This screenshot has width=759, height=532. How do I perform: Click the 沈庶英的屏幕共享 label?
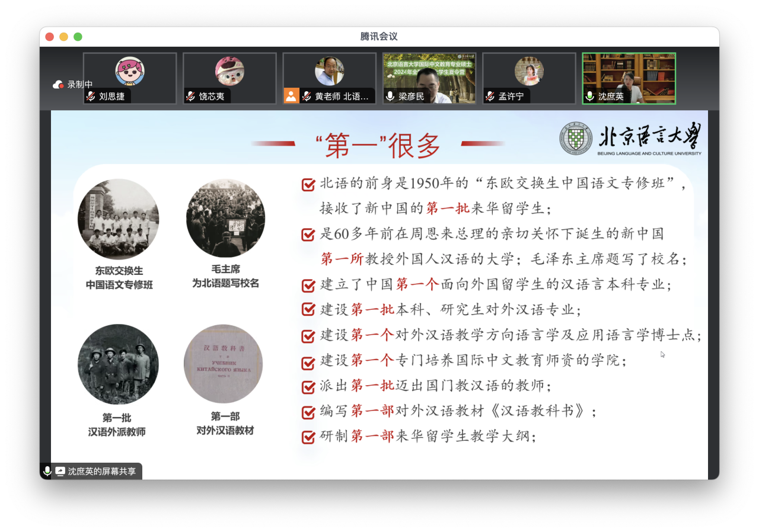[101, 472]
